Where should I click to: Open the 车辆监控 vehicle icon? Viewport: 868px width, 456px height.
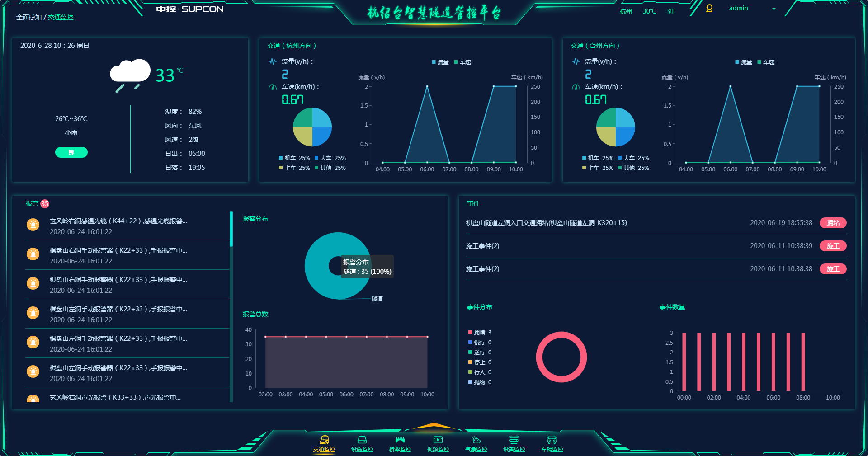click(x=552, y=440)
